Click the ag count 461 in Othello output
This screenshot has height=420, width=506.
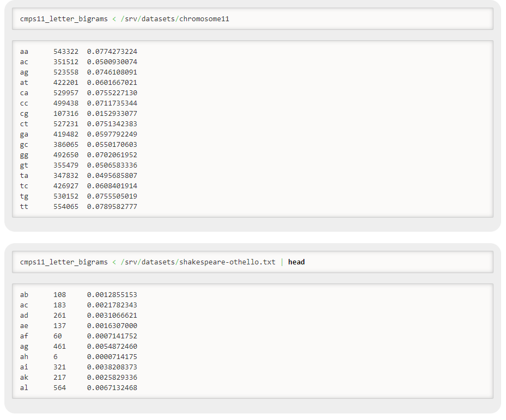click(x=59, y=346)
